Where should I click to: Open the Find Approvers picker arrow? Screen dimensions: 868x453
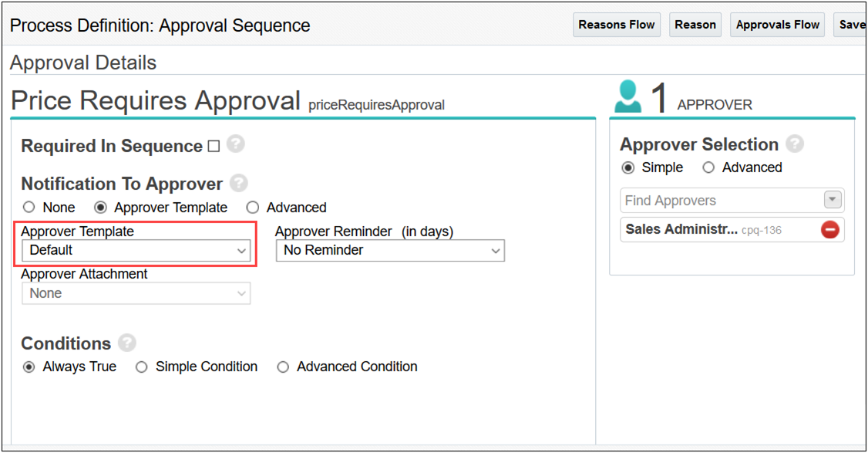832,199
